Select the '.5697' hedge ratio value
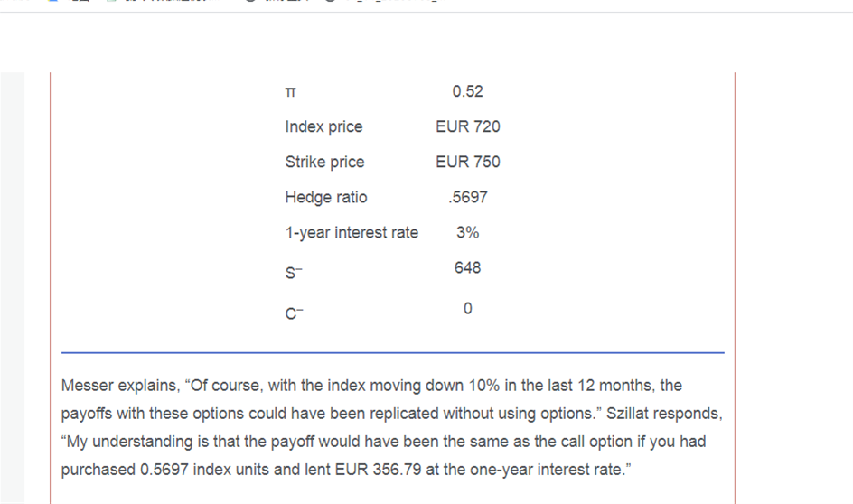The width and height of the screenshot is (853, 504). (x=467, y=197)
